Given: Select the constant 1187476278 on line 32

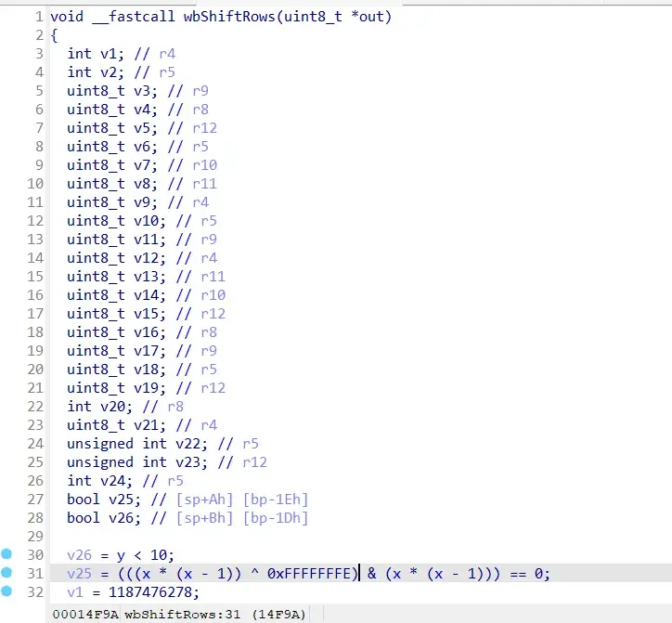Looking at the screenshot, I should coord(150,592).
